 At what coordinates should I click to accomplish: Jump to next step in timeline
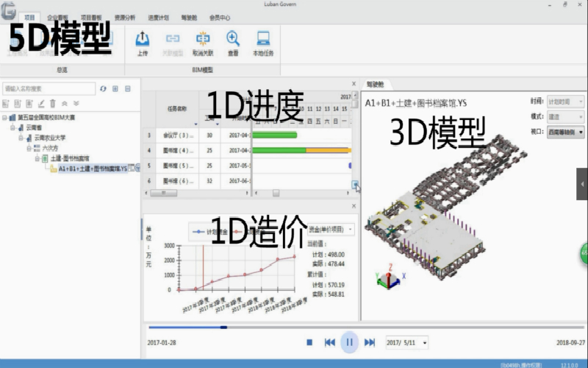pos(370,342)
